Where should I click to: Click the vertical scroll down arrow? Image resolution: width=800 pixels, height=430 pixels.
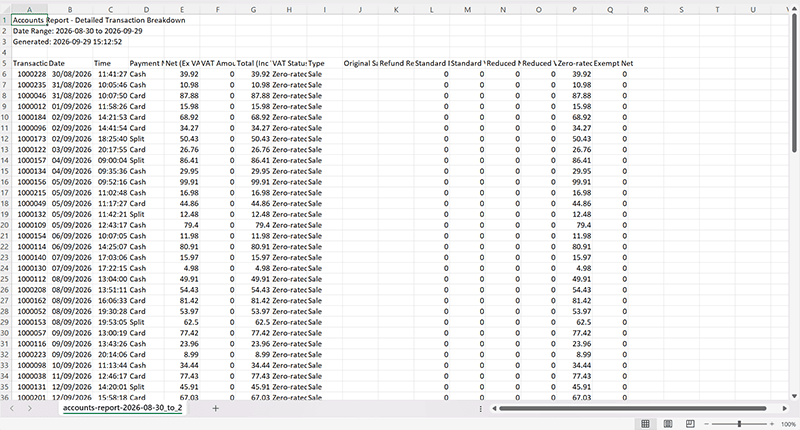794,396
